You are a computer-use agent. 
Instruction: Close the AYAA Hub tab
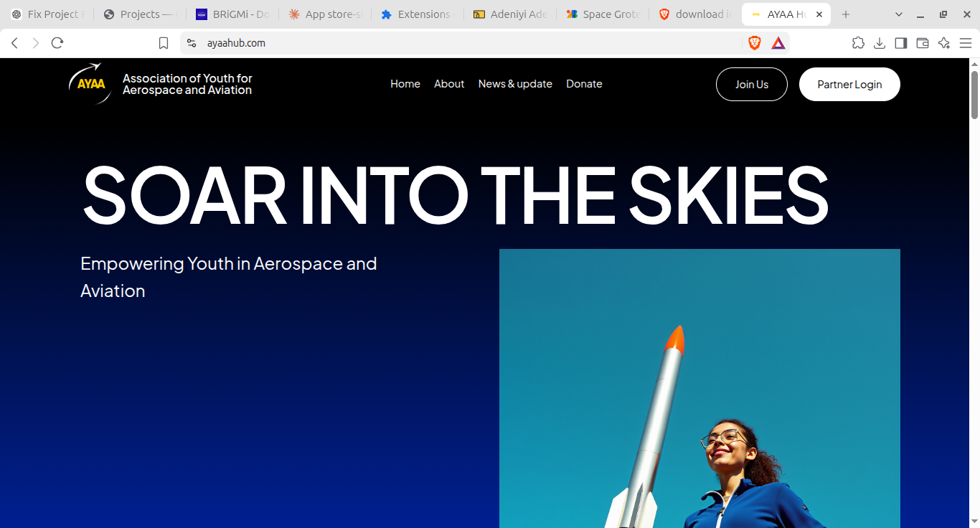point(819,14)
